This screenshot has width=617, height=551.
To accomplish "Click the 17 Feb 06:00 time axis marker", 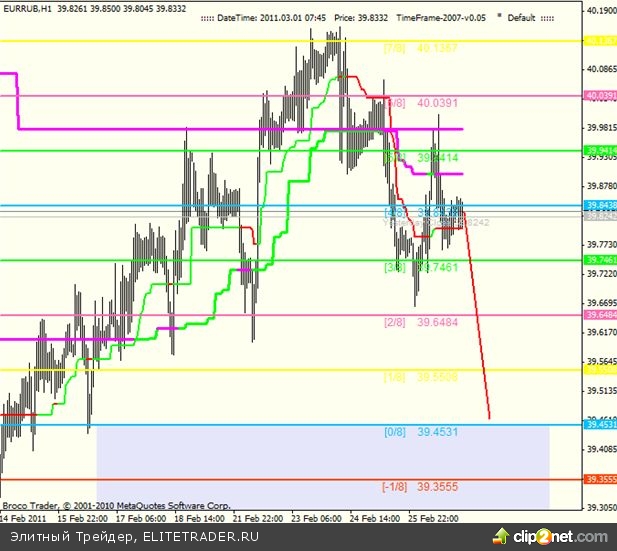I will click(140, 519).
